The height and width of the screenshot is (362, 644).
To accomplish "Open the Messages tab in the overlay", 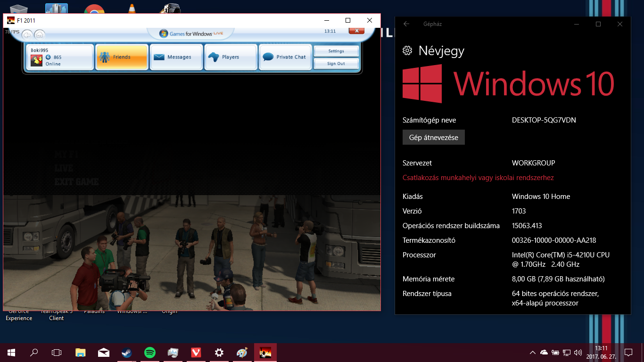I will [176, 57].
